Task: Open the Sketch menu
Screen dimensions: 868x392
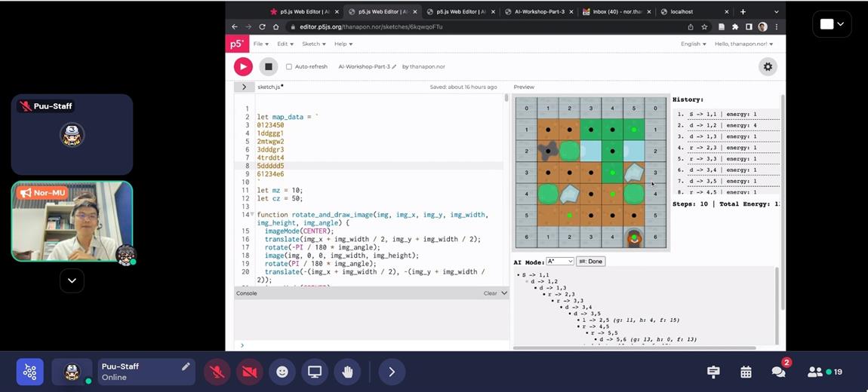Action: [313, 44]
